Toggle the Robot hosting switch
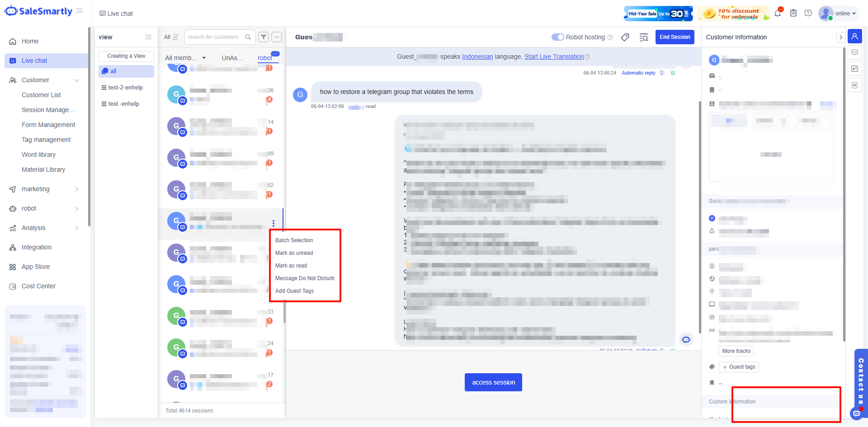 click(x=557, y=37)
